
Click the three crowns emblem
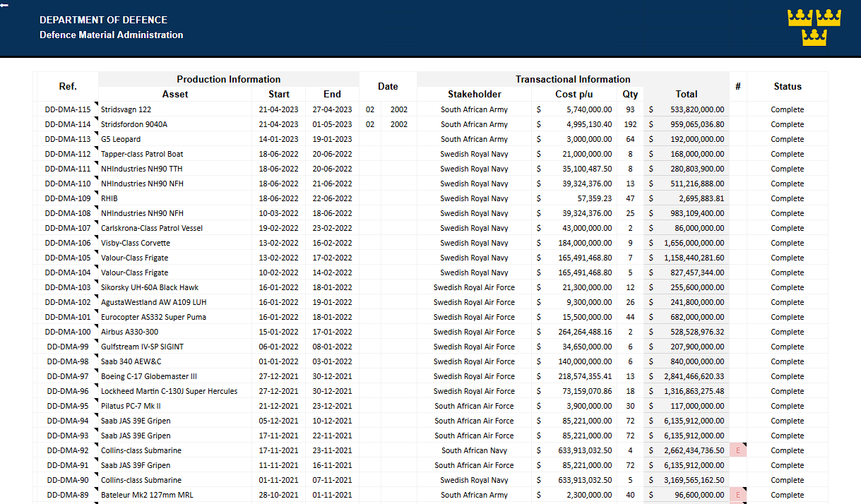(814, 28)
